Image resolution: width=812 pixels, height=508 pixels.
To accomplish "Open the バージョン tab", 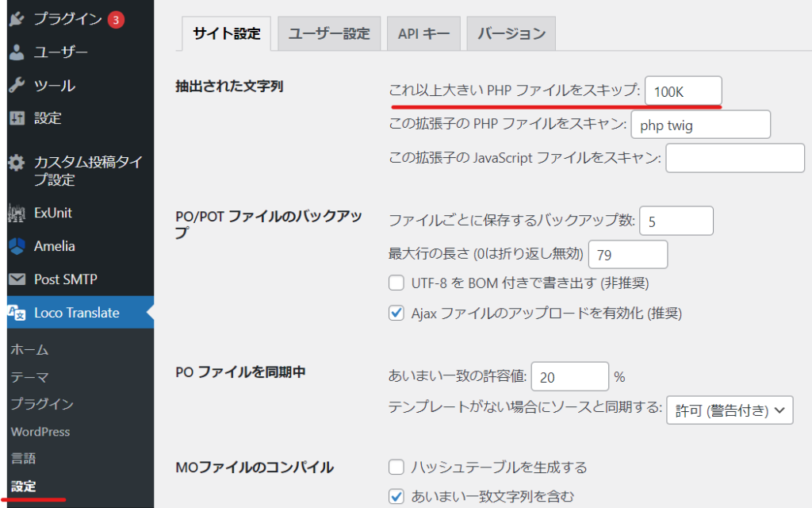I will pos(511,33).
